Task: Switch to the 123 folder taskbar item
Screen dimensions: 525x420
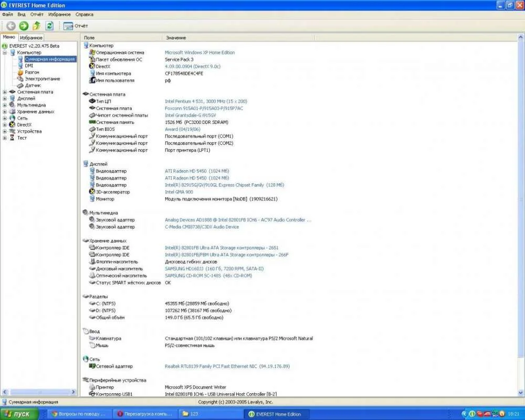Action: coord(210,414)
